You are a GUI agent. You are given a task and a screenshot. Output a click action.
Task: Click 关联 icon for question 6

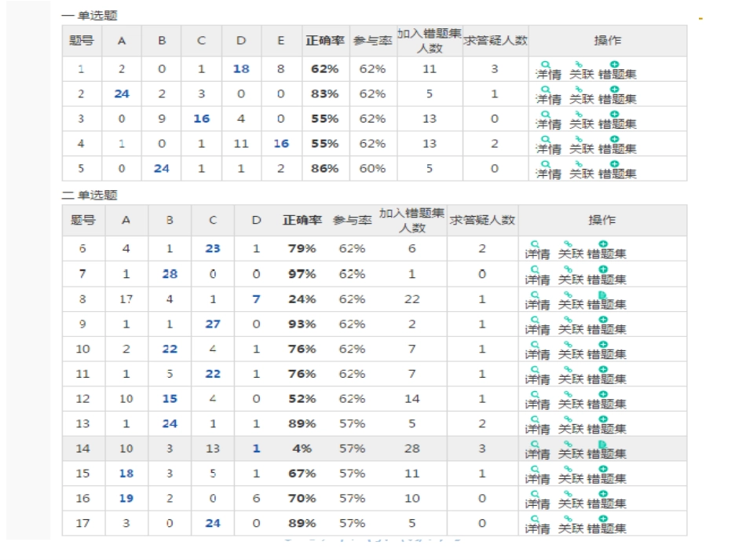tap(568, 244)
